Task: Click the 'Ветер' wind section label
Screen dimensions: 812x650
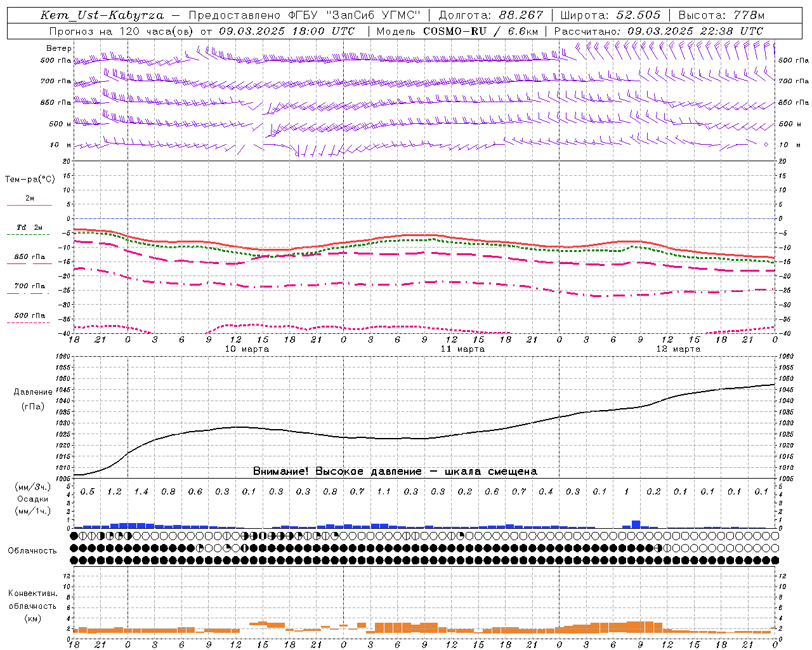Action: 59,48
